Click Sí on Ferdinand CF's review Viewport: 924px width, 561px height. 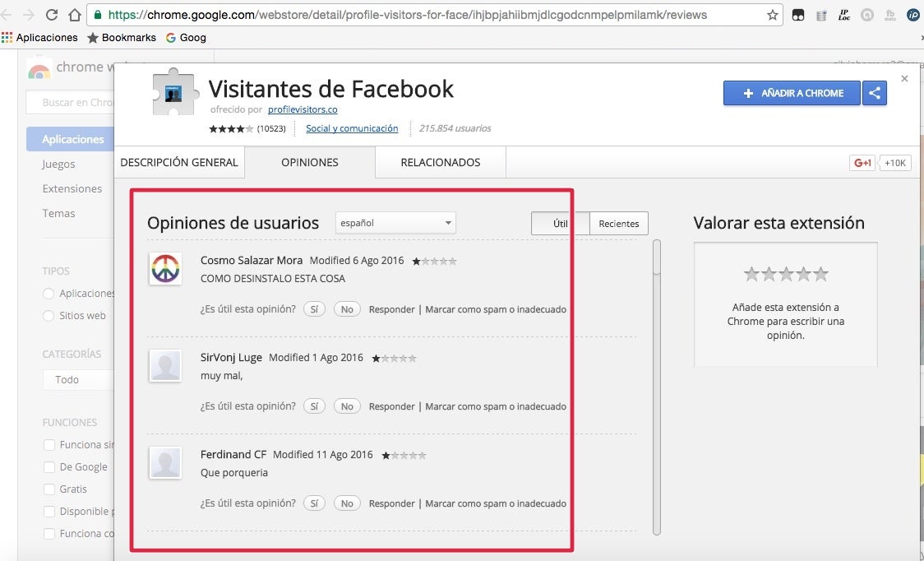pos(314,503)
